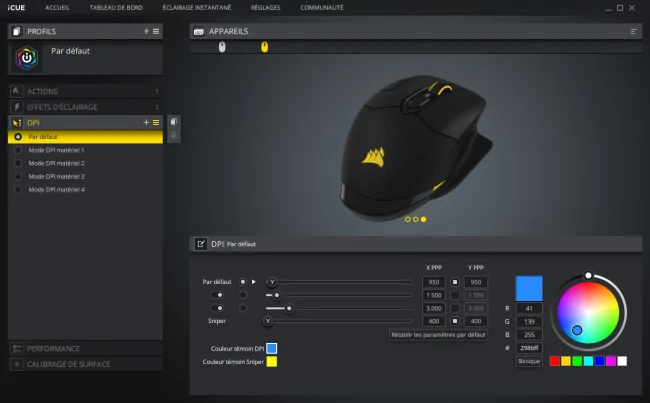Click the edit icon next to the DPI Par défaut title
Image resolution: width=650 pixels, height=403 pixels.
point(201,244)
